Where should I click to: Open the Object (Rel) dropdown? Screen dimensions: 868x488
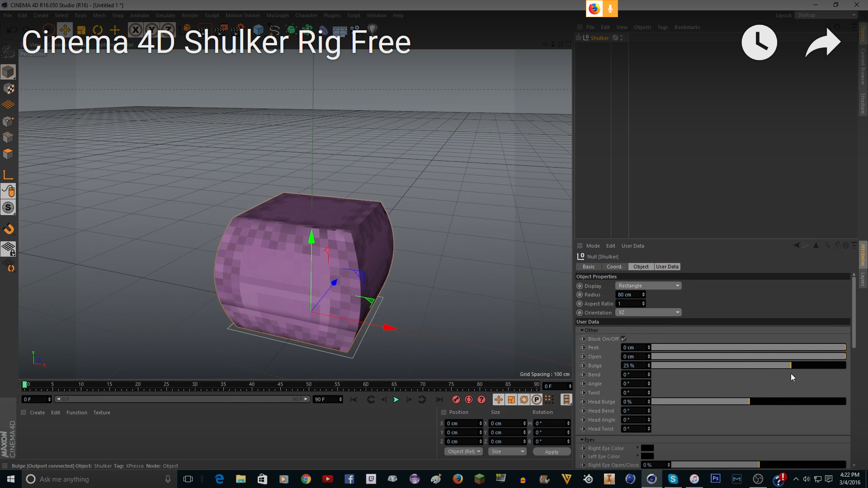pyautogui.click(x=463, y=451)
